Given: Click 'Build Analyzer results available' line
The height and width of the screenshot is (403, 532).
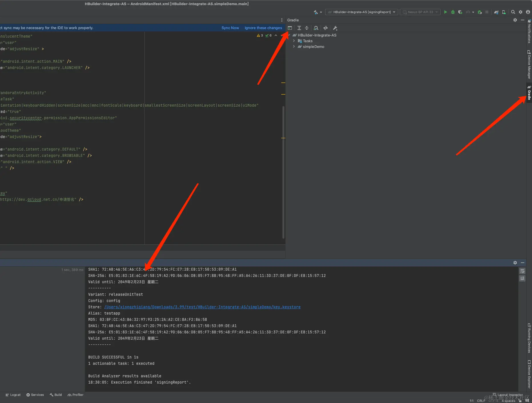Looking at the screenshot, I should (125, 376).
